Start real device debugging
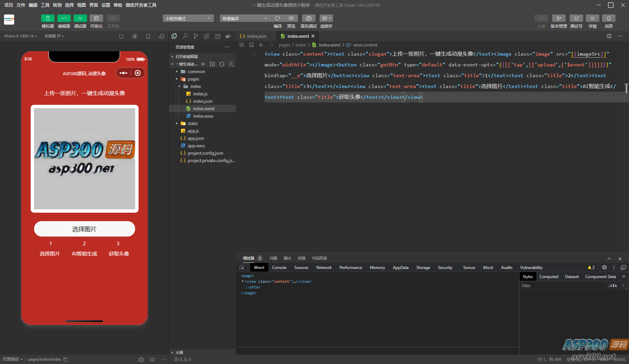629x364 pixels. (x=308, y=18)
